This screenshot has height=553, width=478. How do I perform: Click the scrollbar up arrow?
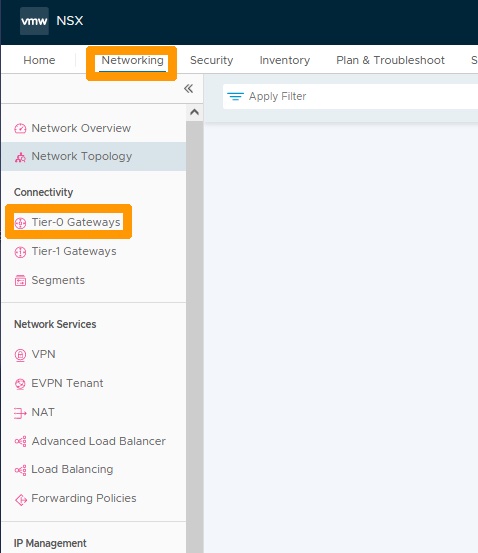pyautogui.click(x=194, y=112)
